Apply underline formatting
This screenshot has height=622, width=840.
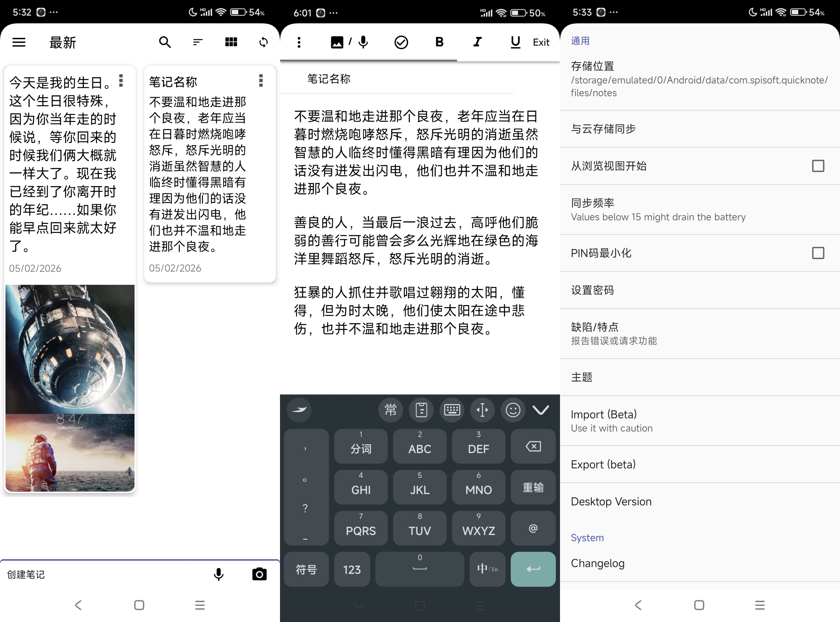click(515, 42)
